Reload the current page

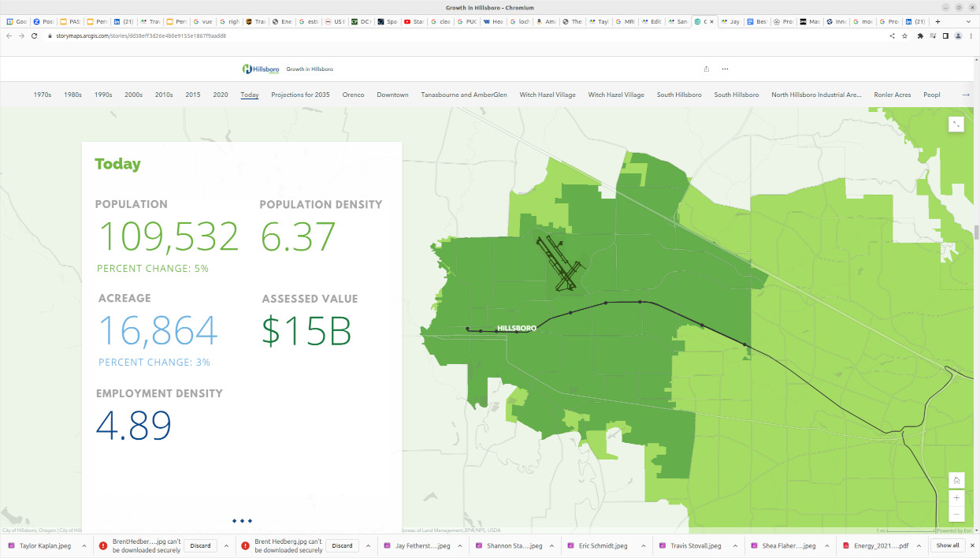click(x=35, y=35)
